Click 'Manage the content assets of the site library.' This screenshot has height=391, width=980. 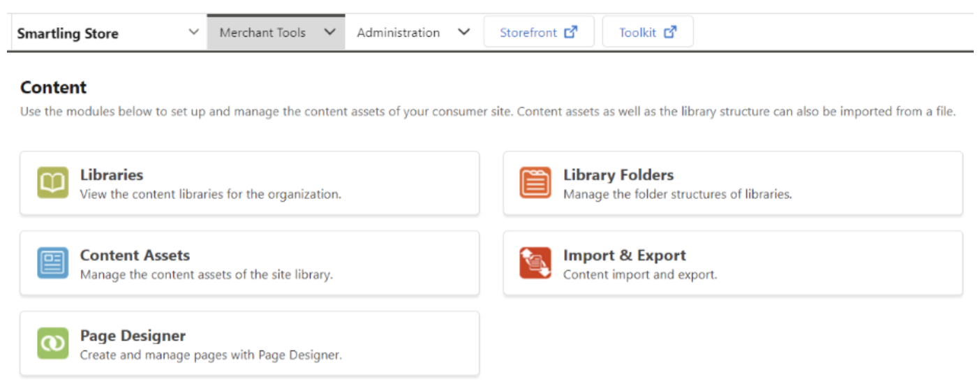(207, 274)
